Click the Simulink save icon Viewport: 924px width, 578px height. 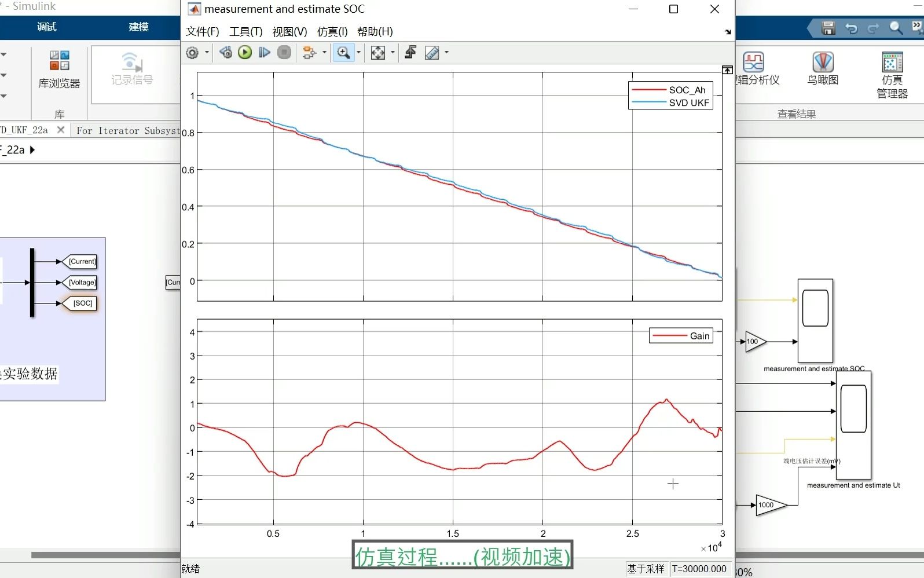click(x=828, y=28)
